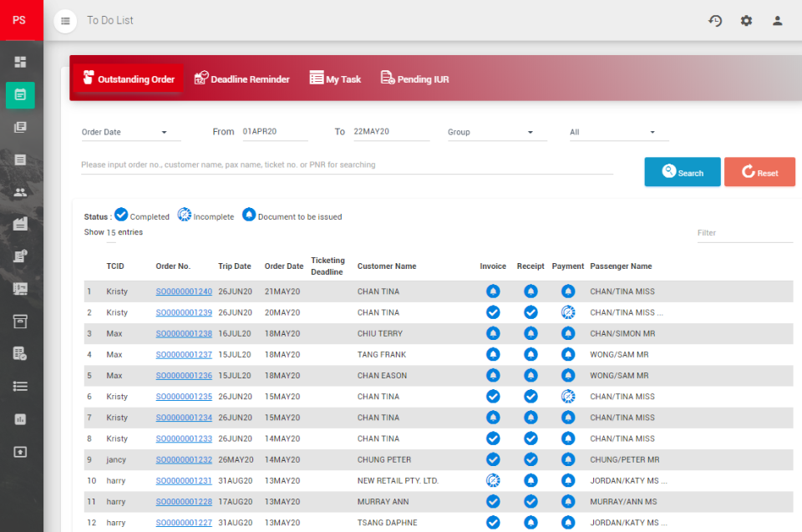Click the list/menu lines icon in the sidebar
Image resolution: width=802 pixels, height=532 pixels.
(20, 386)
